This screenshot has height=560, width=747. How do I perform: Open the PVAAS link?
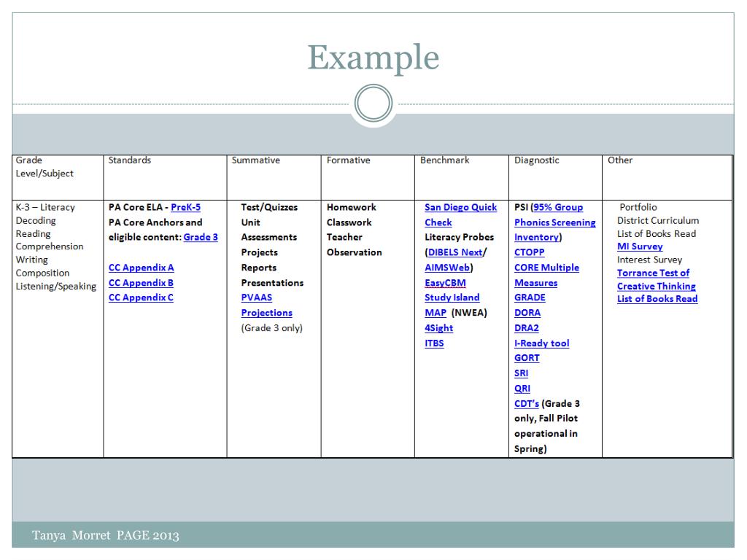[256, 297]
